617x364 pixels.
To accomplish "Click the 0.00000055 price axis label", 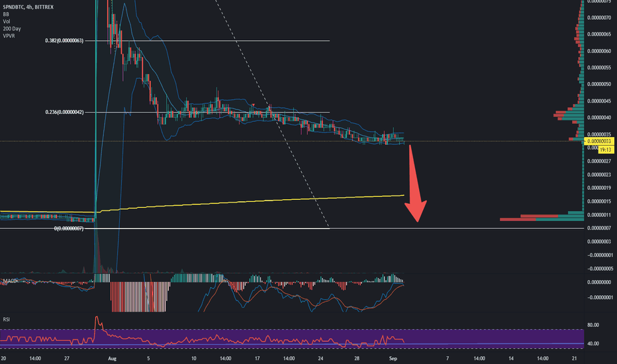I will pos(599,68).
